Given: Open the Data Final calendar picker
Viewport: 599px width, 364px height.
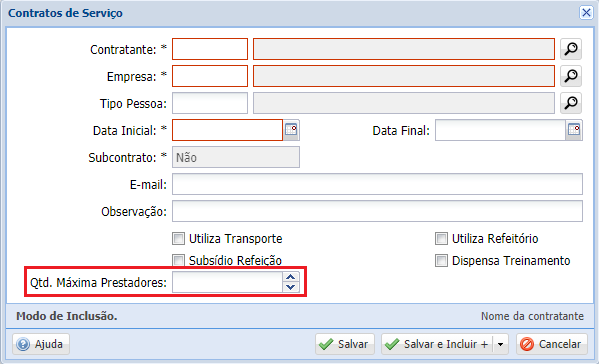Looking at the screenshot, I should coord(574,130).
